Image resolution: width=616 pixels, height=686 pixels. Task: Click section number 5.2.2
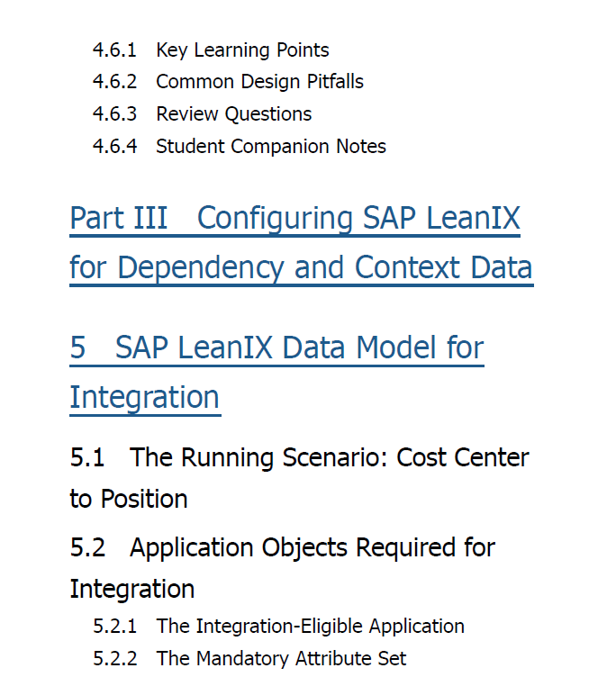coord(114,659)
